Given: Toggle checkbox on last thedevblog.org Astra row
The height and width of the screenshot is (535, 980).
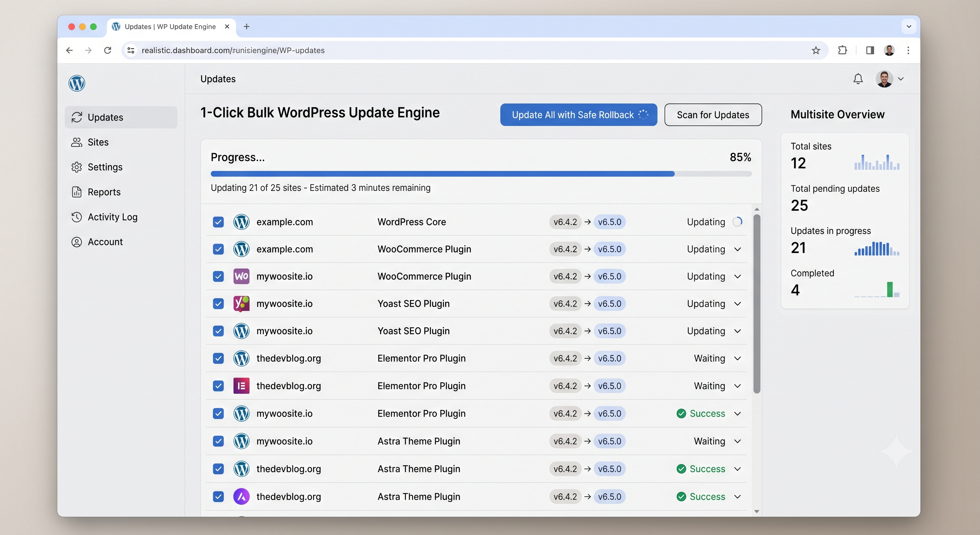Looking at the screenshot, I should pos(218,497).
